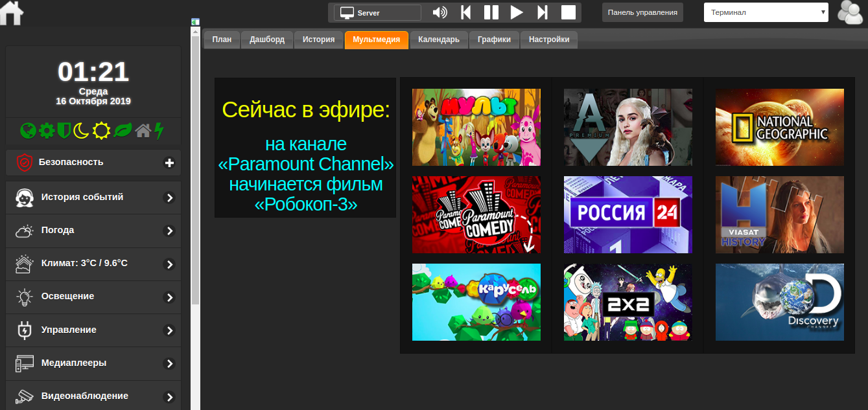
Task: Toggle day mode via the sun icon
Action: coord(100,131)
